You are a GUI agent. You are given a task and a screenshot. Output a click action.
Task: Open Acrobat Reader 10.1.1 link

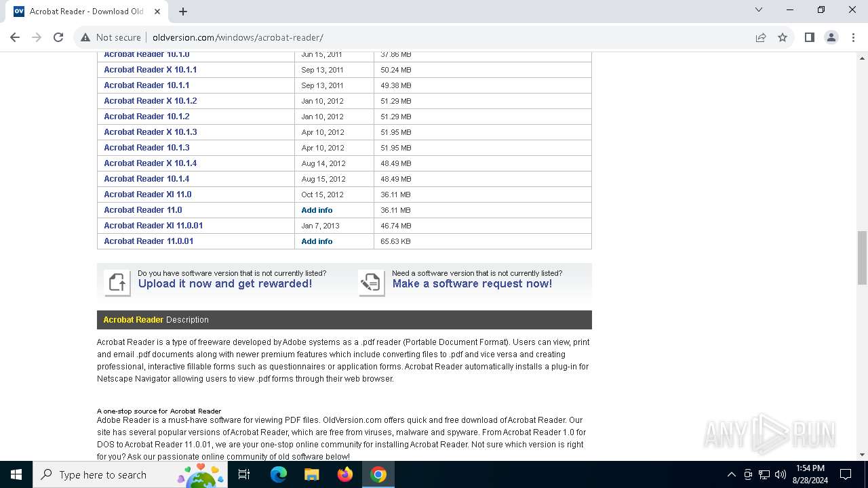pos(146,85)
